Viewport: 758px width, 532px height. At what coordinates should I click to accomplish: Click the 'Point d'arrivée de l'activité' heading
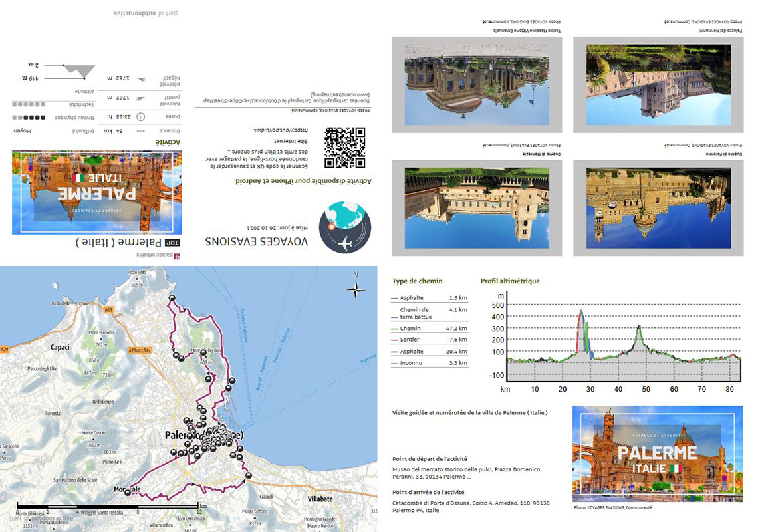click(428, 492)
